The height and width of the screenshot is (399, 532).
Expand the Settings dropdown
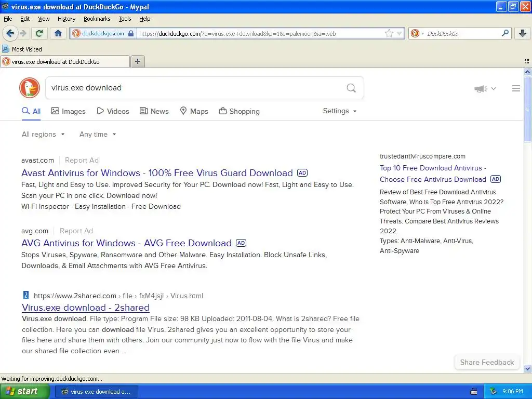coord(340,111)
